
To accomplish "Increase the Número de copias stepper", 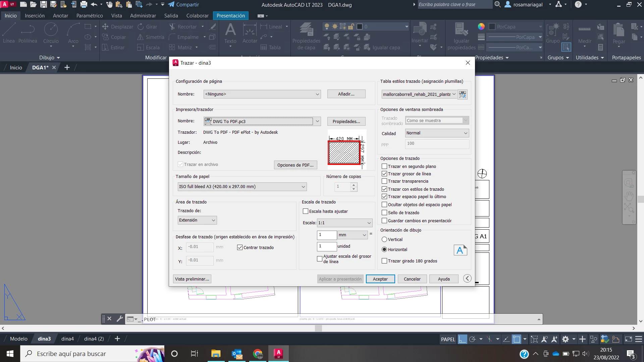I will (354, 185).
